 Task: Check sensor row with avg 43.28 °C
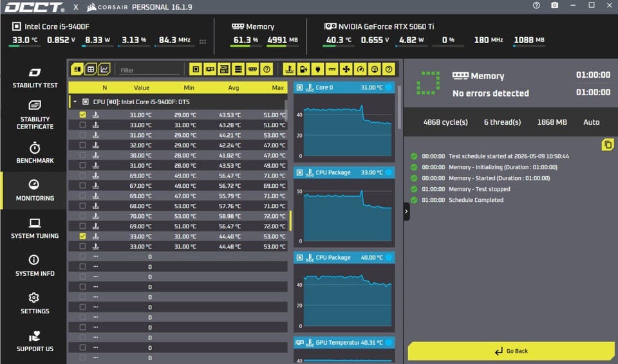pos(82,125)
